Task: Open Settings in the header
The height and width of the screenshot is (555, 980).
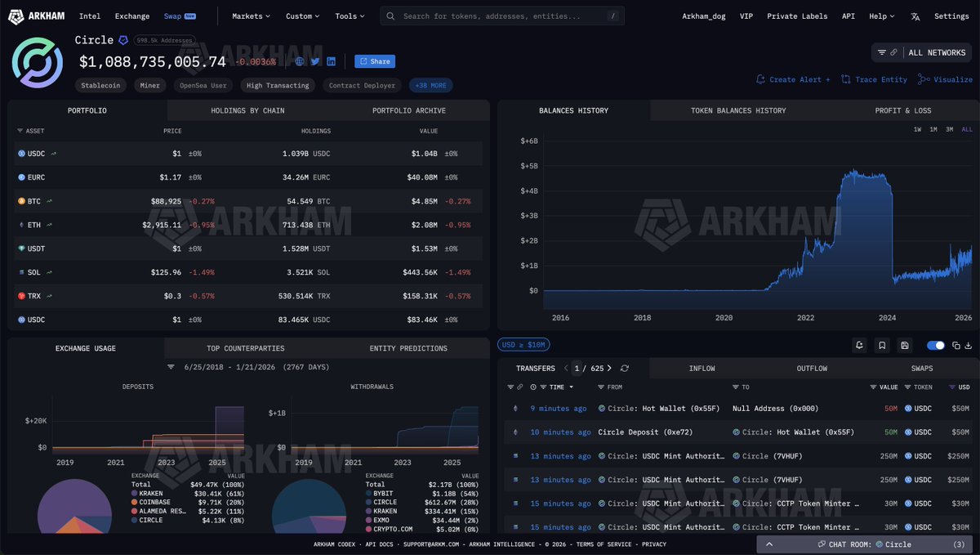Action: pyautogui.click(x=951, y=16)
